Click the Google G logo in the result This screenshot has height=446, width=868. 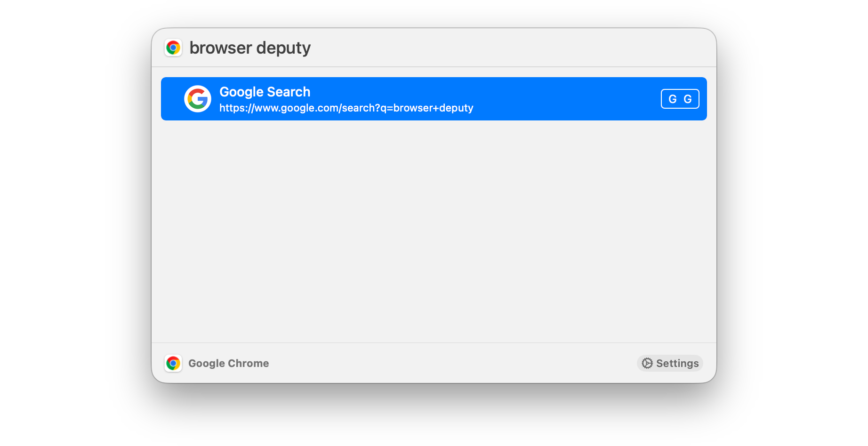tap(198, 99)
